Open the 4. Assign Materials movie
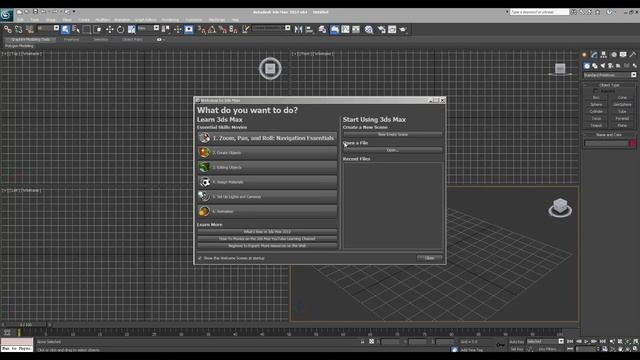 tap(267, 182)
